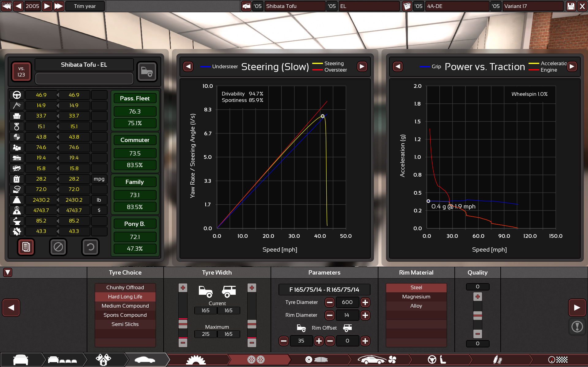Click the detailed stats report icon
This screenshot has height=367, width=588.
tap(26, 247)
